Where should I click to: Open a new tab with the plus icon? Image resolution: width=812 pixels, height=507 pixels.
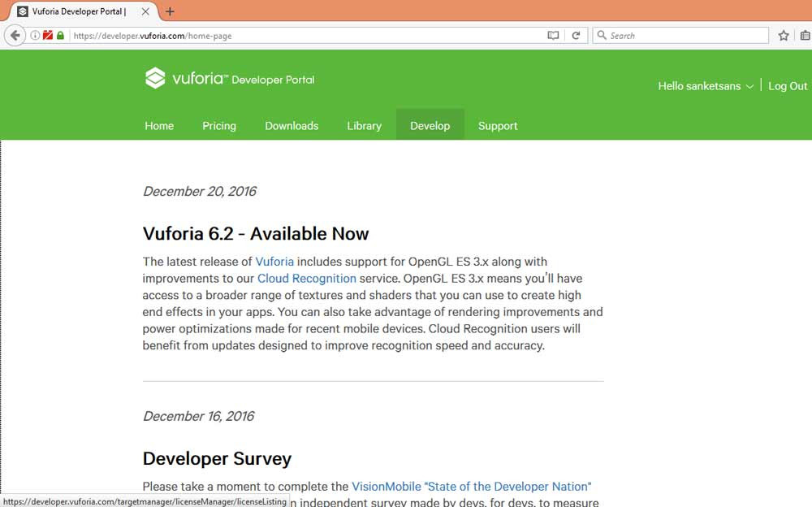tap(170, 11)
